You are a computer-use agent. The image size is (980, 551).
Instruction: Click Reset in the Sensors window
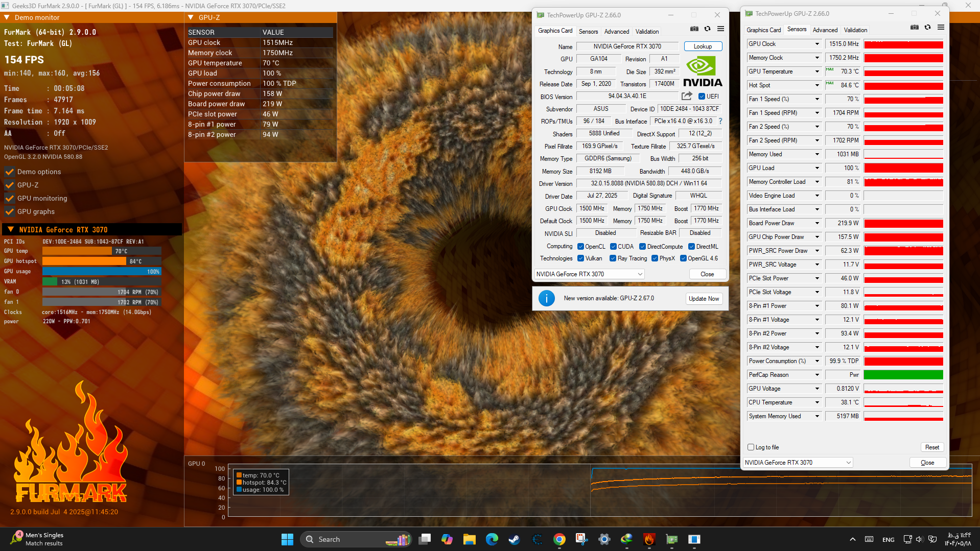(x=932, y=447)
